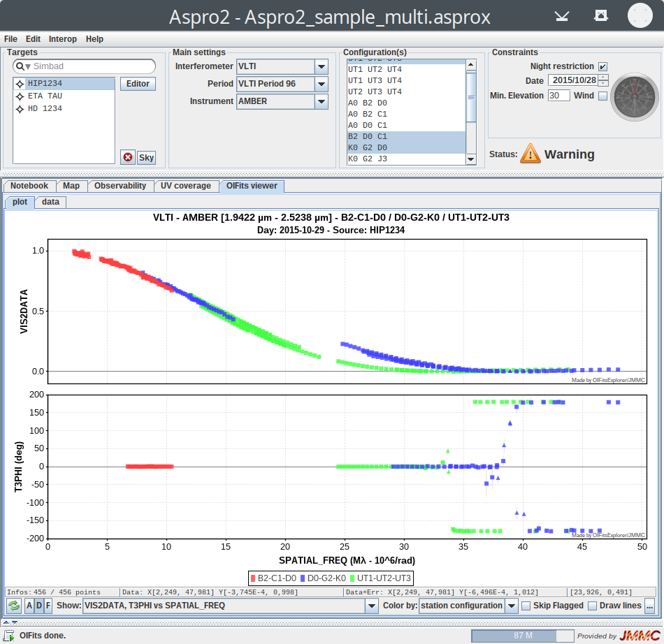Click the orange Warning status icon
The image size is (664, 644).
click(531, 154)
